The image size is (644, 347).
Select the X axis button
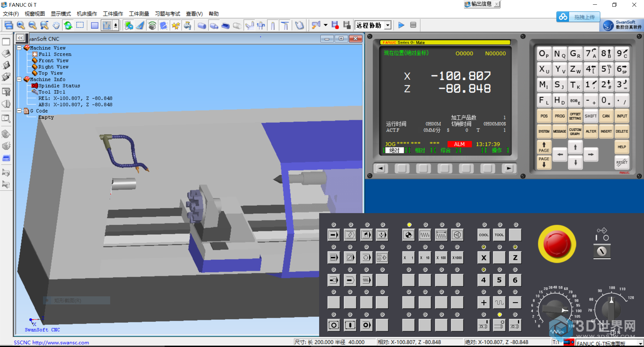[x=484, y=258]
